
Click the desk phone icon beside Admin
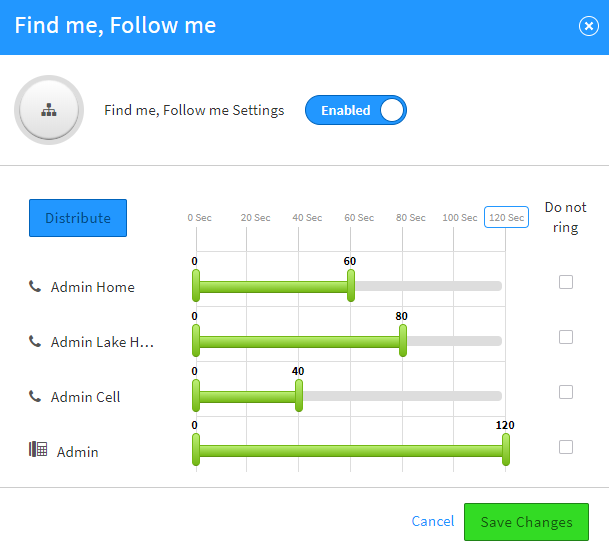(x=38, y=450)
